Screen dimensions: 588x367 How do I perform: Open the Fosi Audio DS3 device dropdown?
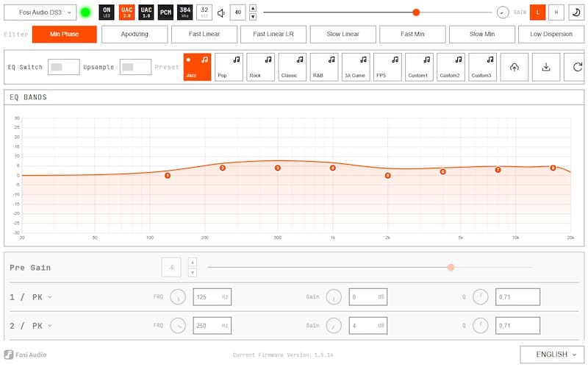(x=40, y=13)
